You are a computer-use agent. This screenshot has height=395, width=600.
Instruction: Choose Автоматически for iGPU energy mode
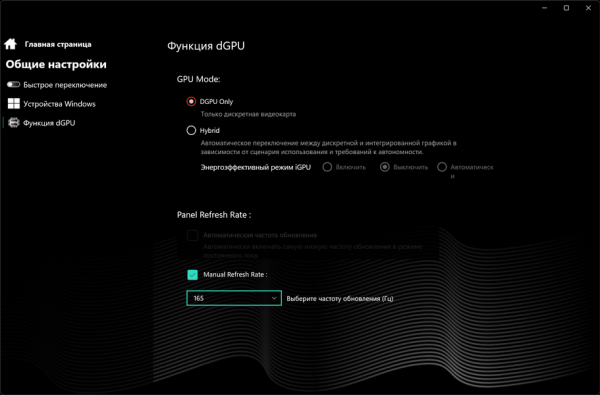coord(442,167)
